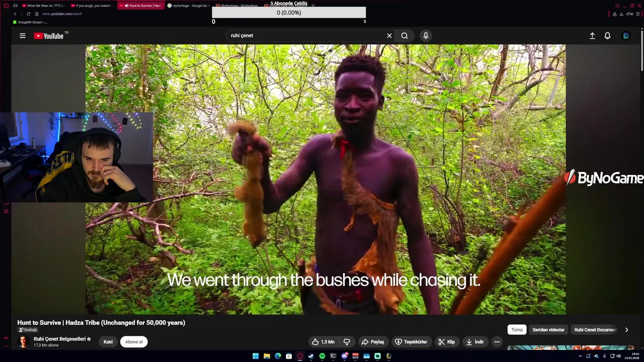Image resolution: width=644 pixels, height=362 pixels.
Task: Open Spotify from the taskbar
Action: click(x=322, y=356)
